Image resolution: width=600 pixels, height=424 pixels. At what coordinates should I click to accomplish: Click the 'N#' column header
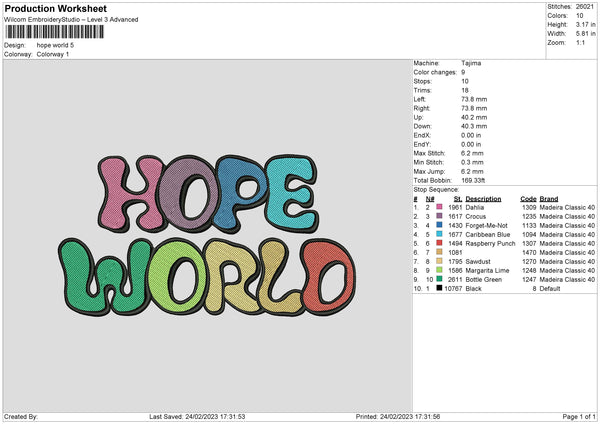click(430, 199)
